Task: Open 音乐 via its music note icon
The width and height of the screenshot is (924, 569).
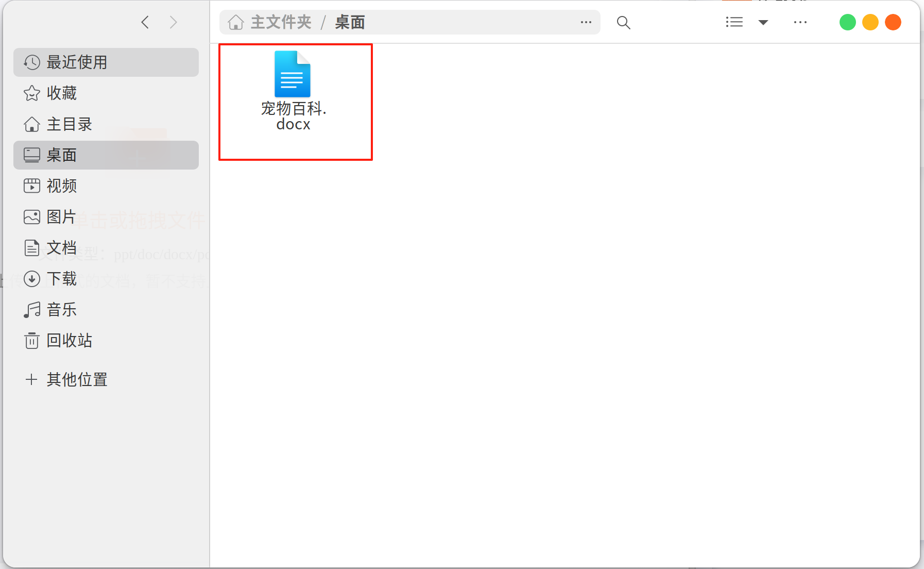Action: point(32,309)
